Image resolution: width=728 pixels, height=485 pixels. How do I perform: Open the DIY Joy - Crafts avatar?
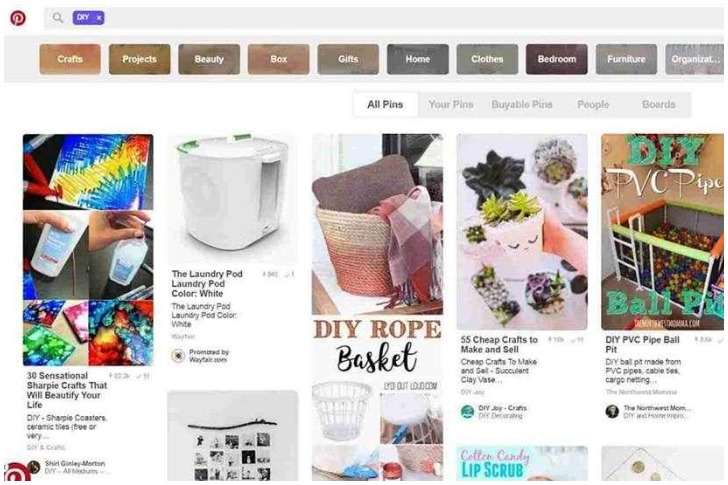tap(467, 411)
